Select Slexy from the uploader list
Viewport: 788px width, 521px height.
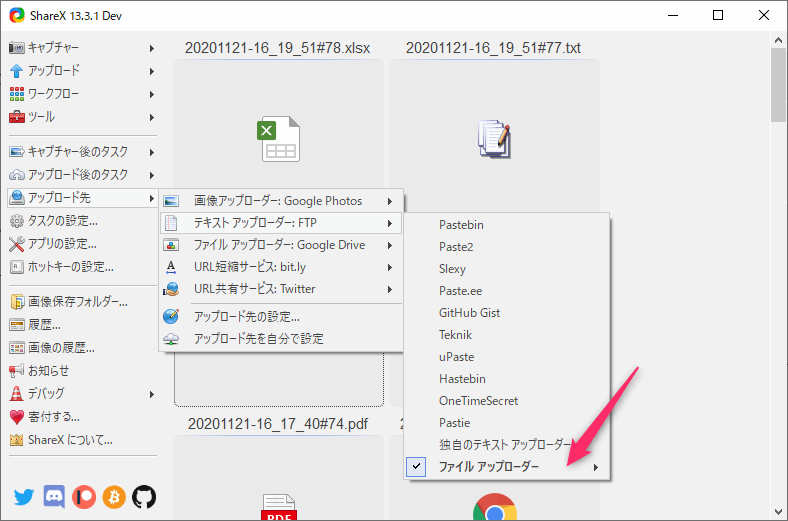point(507,269)
